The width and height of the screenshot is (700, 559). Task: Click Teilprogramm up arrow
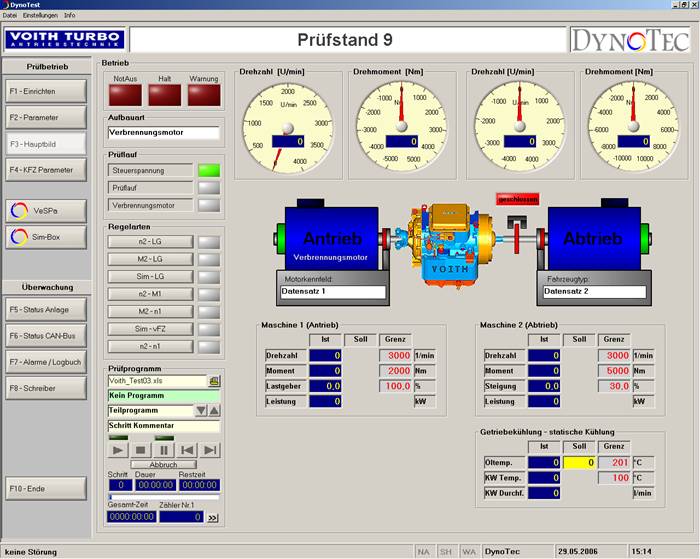pos(214,411)
